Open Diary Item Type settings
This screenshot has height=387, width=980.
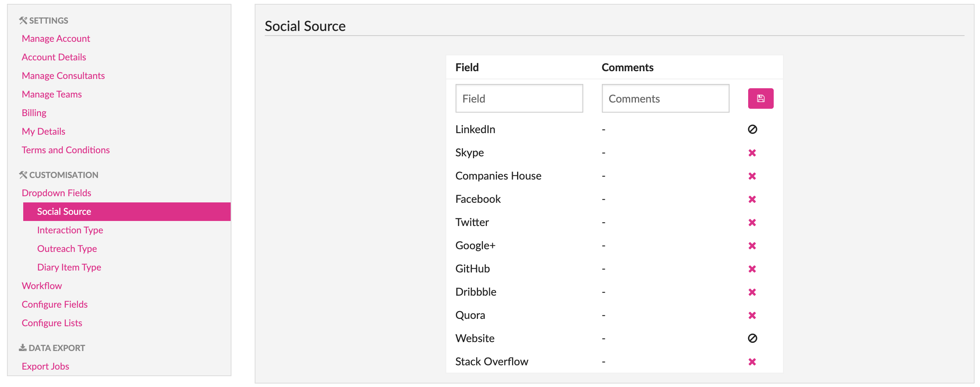coord(69,267)
